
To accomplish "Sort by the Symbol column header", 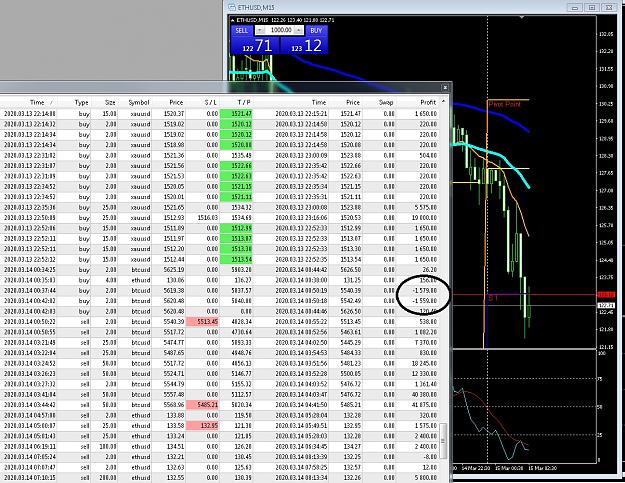I will 139,102.
